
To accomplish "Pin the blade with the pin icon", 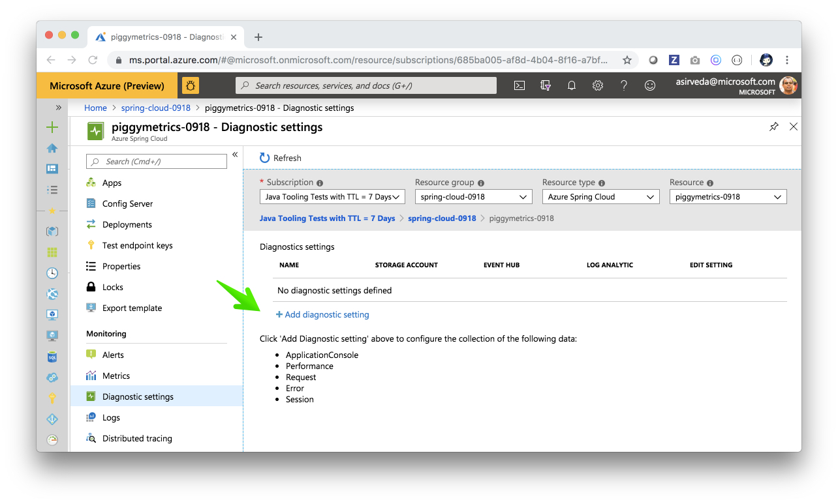I will (774, 126).
